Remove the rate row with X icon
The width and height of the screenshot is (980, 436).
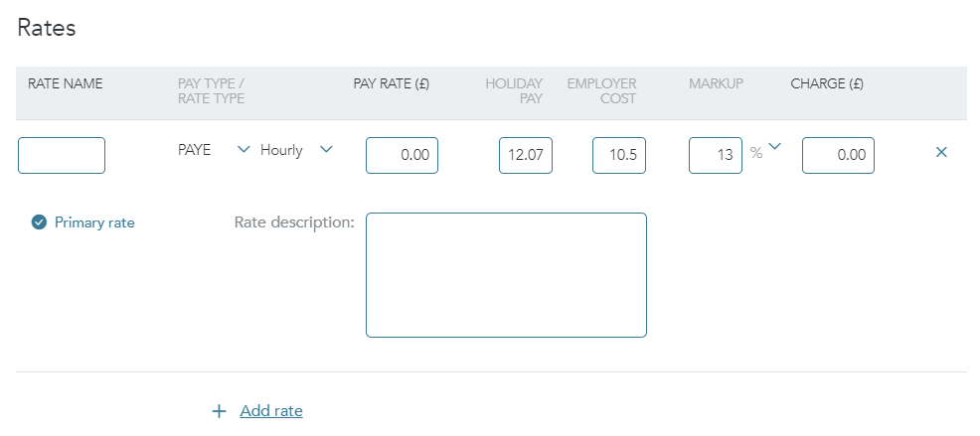tap(941, 152)
